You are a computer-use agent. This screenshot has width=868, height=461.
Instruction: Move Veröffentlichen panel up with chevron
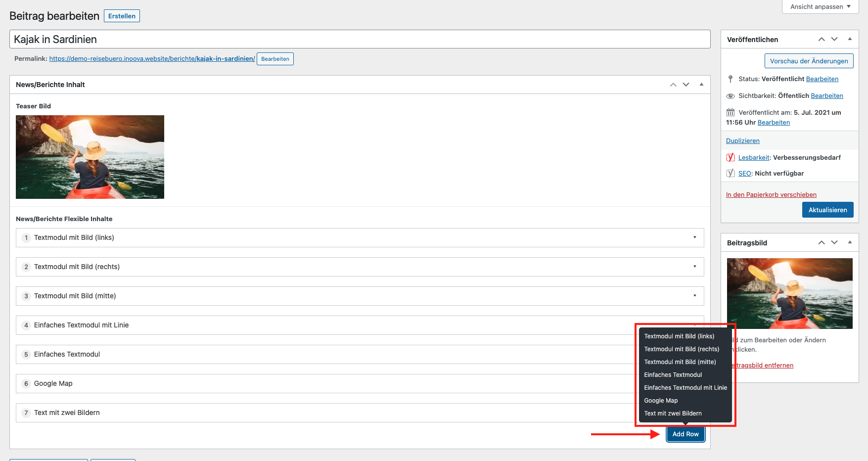point(822,39)
